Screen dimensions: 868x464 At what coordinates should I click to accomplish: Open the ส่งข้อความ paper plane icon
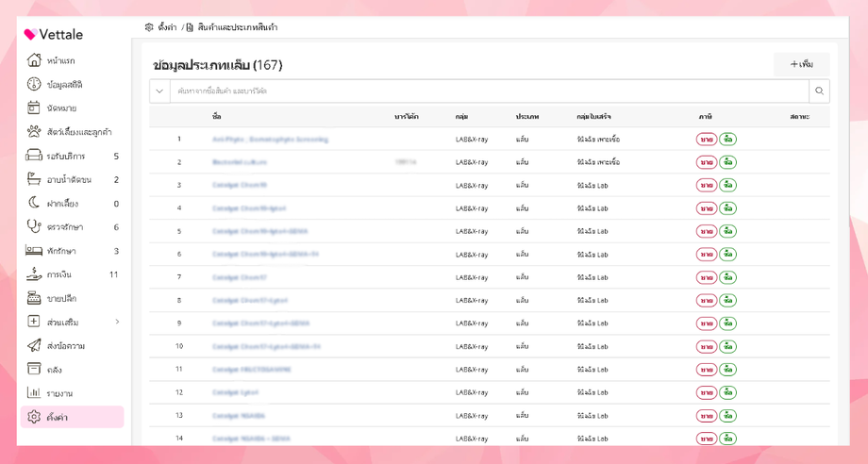(x=34, y=346)
